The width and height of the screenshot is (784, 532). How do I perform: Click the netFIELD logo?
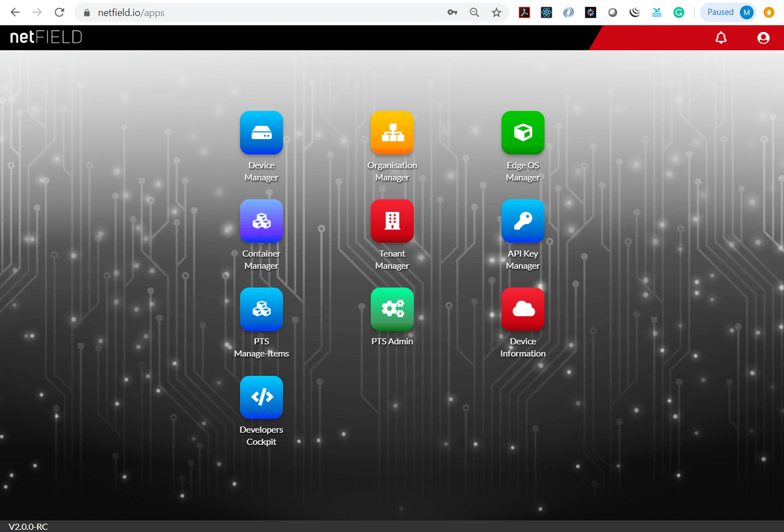pyautogui.click(x=45, y=38)
